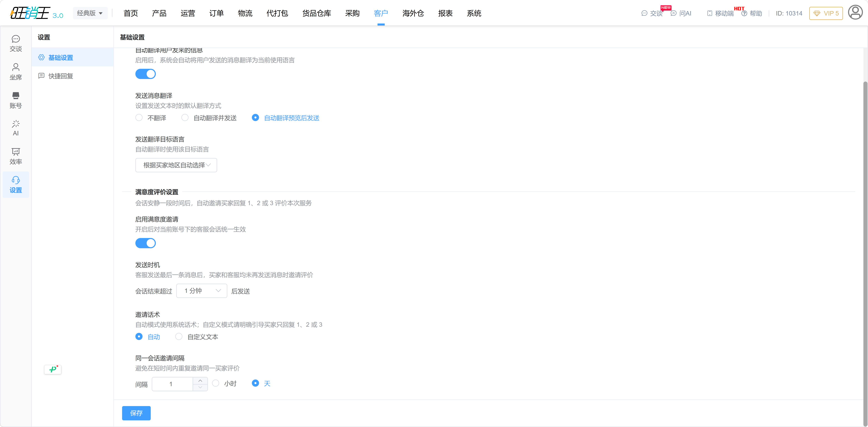The image size is (868, 427).
Task: Open the 交谈 chat sidebar icon
Action: (x=15, y=43)
